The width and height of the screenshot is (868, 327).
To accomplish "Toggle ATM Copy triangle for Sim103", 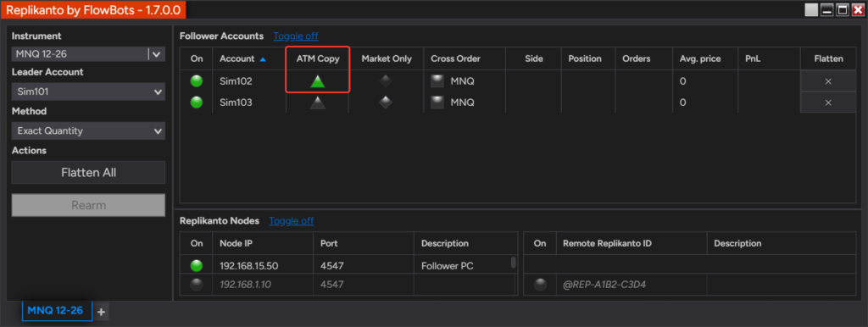I will pos(317,103).
